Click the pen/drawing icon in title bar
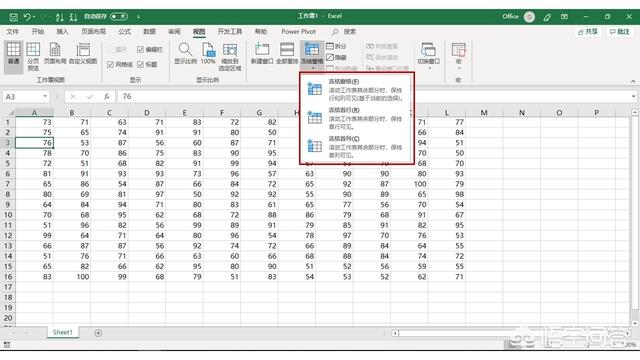Image resolution: width=640 pixels, height=360 pixels. (547, 17)
